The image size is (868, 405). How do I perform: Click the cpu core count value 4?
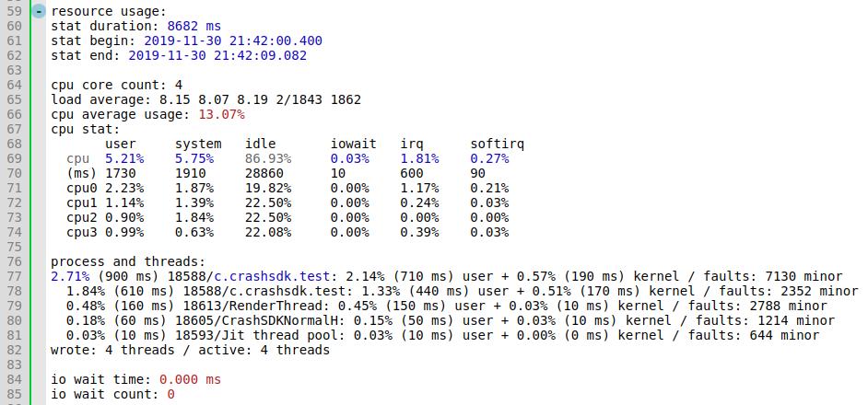(x=179, y=85)
